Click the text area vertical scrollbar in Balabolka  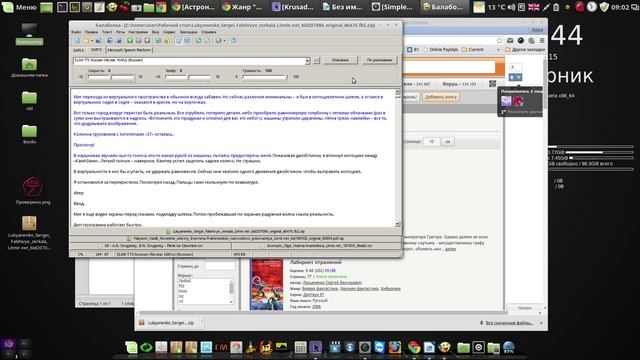(x=398, y=158)
